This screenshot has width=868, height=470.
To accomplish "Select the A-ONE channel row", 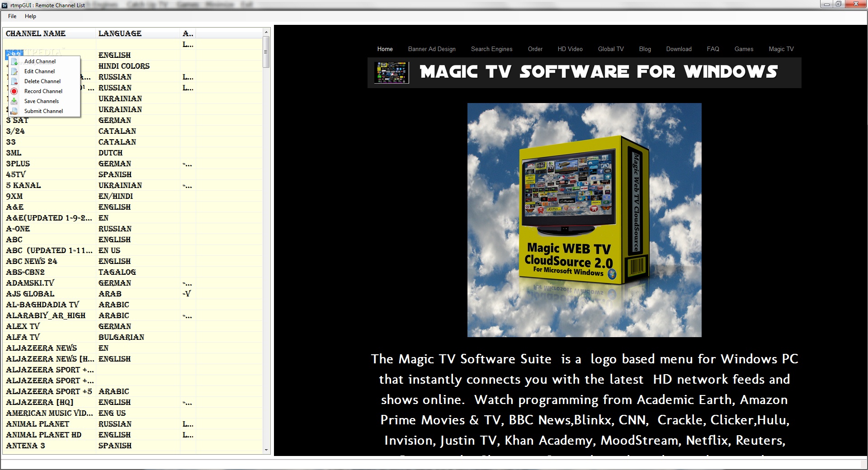I will click(x=133, y=229).
